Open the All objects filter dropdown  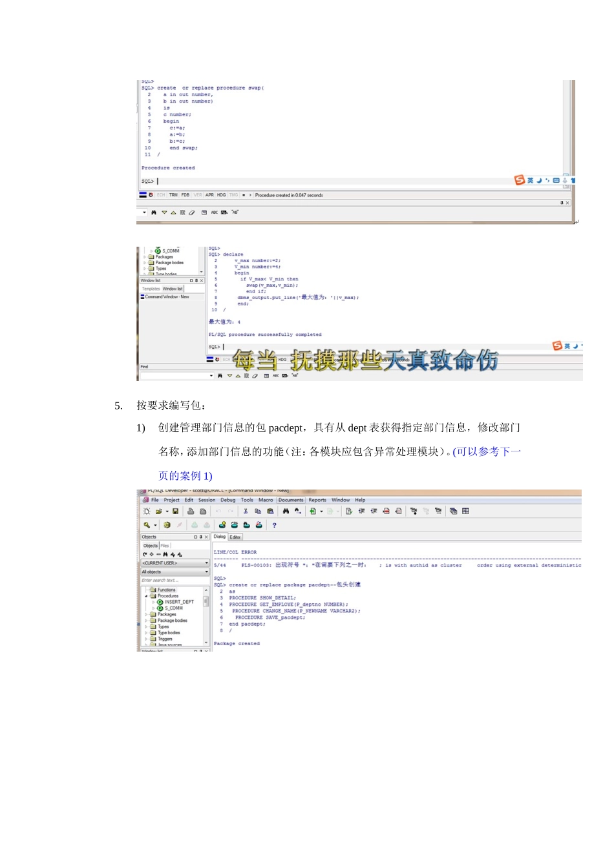175,572
